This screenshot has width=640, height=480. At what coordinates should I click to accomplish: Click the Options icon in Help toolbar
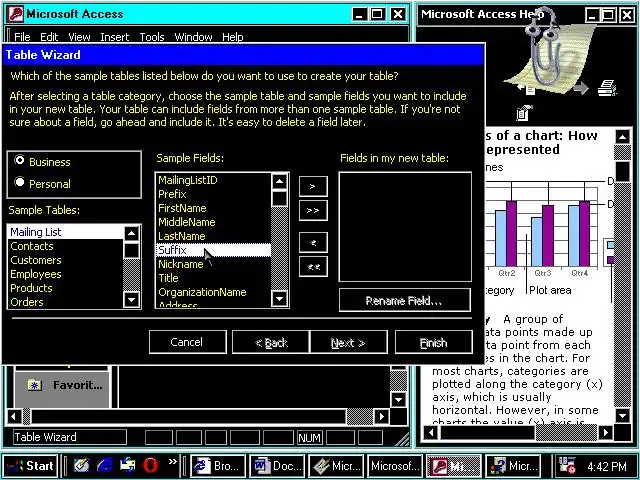click(x=524, y=113)
